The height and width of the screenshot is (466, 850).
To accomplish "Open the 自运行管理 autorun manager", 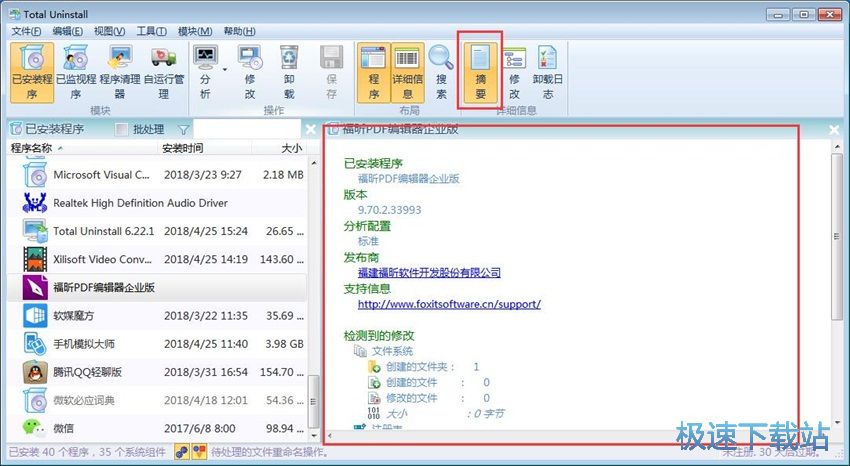I will click(163, 73).
